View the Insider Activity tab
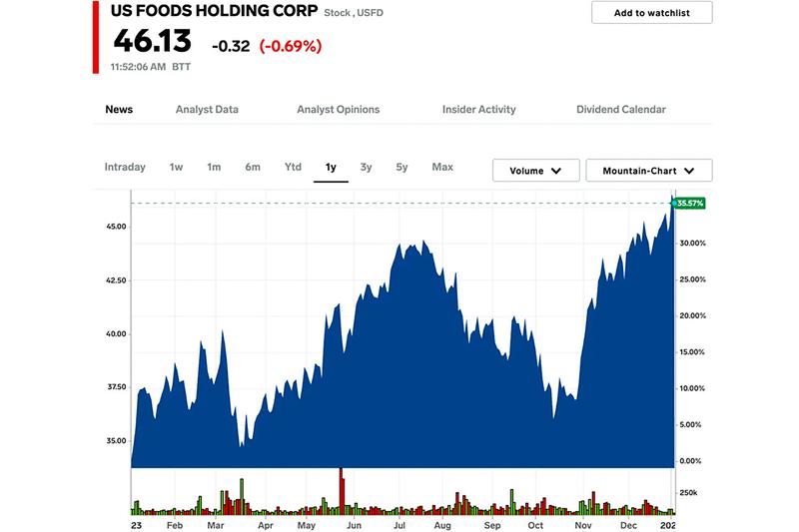Viewport: 799px width, 532px height. (x=479, y=110)
